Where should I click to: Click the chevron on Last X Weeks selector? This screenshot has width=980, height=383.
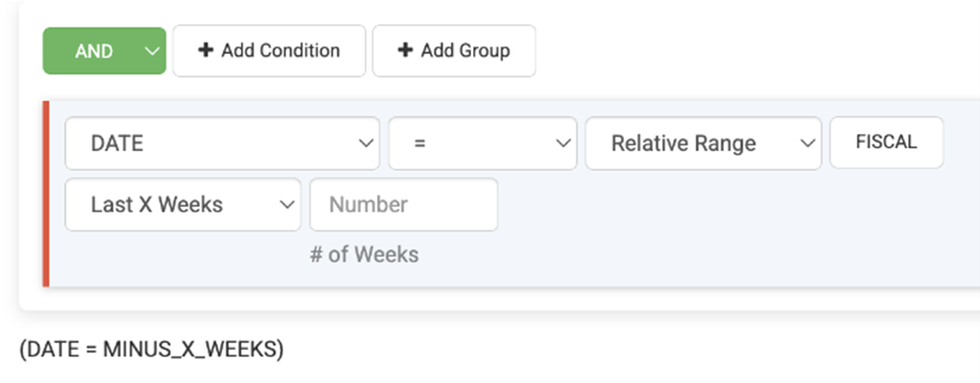(x=286, y=205)
